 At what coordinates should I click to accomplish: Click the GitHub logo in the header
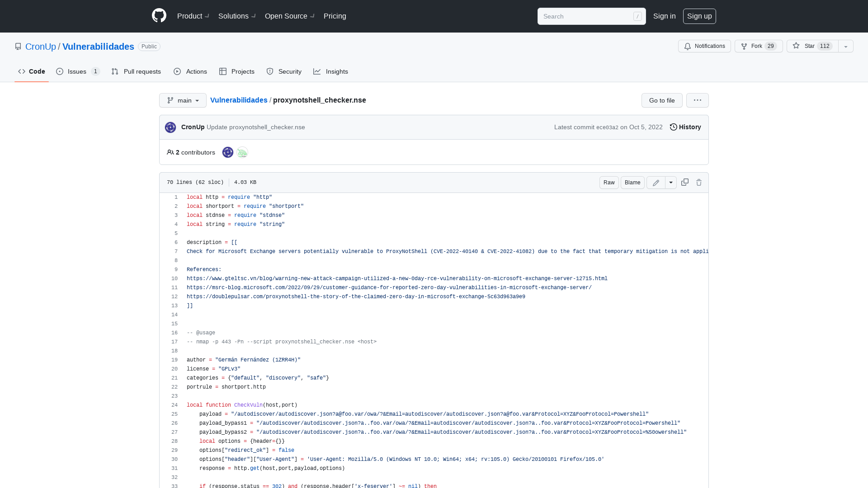pos(159,16)
